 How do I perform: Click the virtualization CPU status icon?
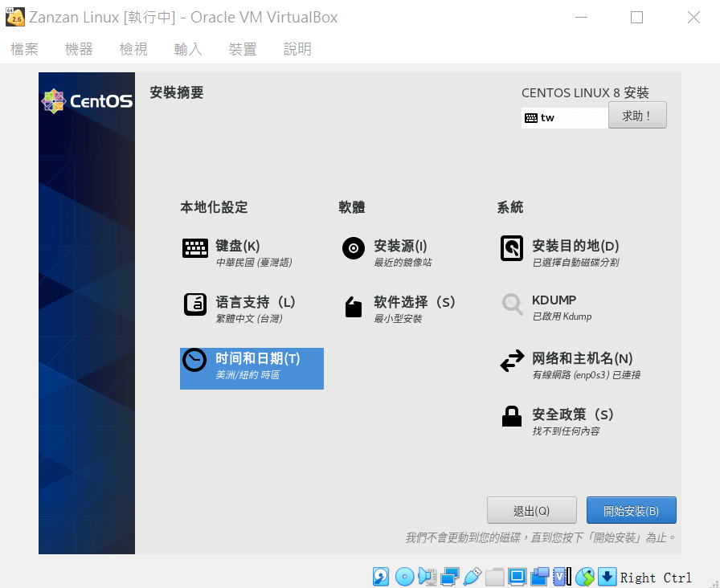tap(562, 577)
